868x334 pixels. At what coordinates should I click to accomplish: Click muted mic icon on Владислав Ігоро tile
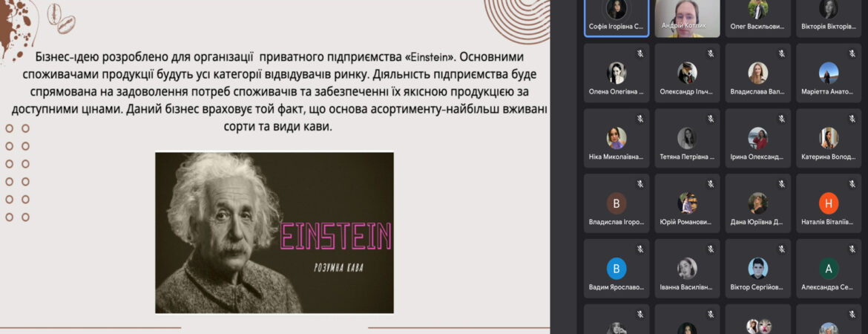pos(640,184)
